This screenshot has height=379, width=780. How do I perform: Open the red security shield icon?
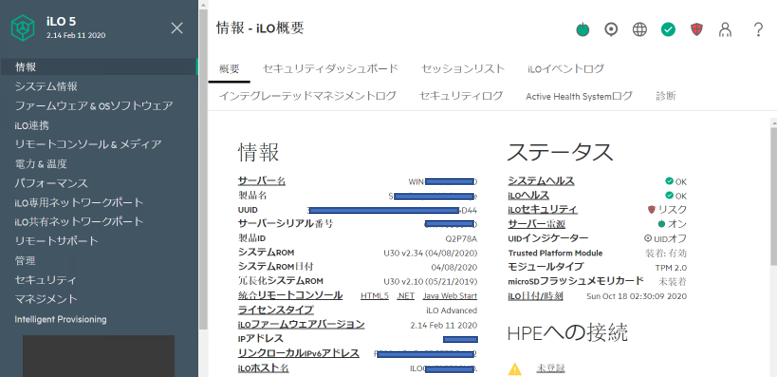696,30
